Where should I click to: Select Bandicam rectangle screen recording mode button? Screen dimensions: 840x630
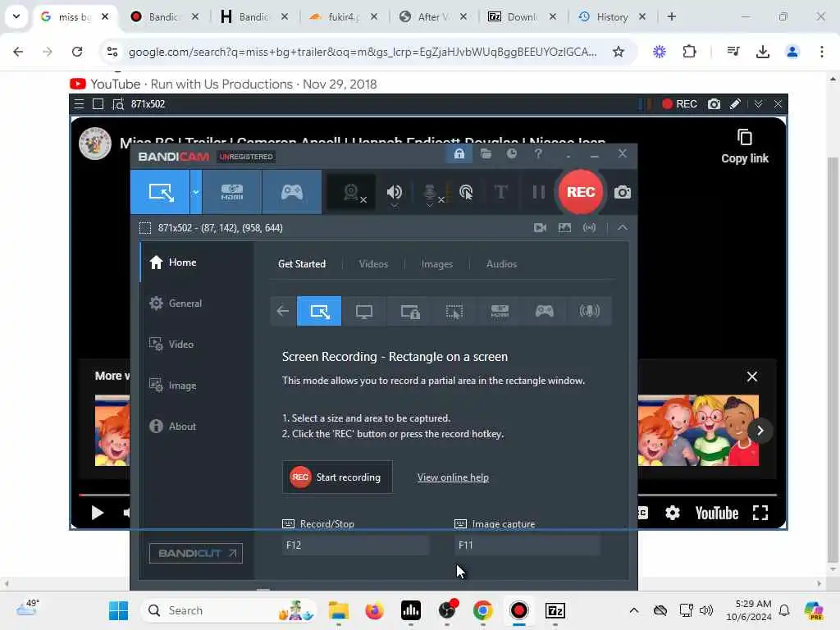click(160, 192)
